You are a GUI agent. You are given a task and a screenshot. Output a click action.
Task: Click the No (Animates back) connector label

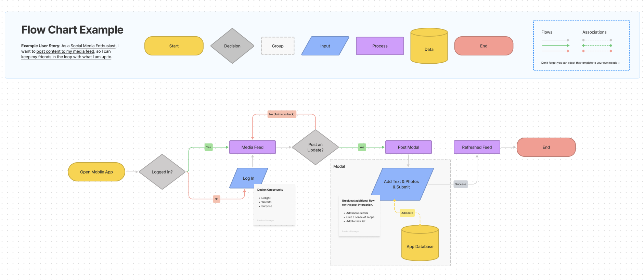(282, 114)
